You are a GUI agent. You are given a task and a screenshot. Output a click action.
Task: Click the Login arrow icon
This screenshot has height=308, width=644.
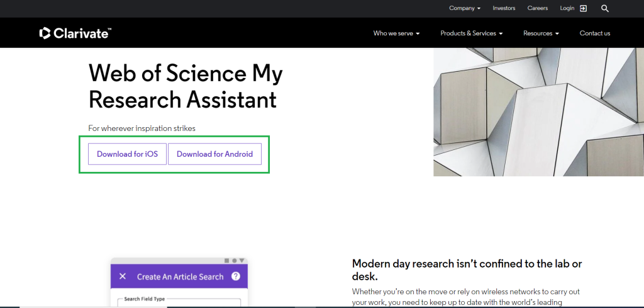584,8
